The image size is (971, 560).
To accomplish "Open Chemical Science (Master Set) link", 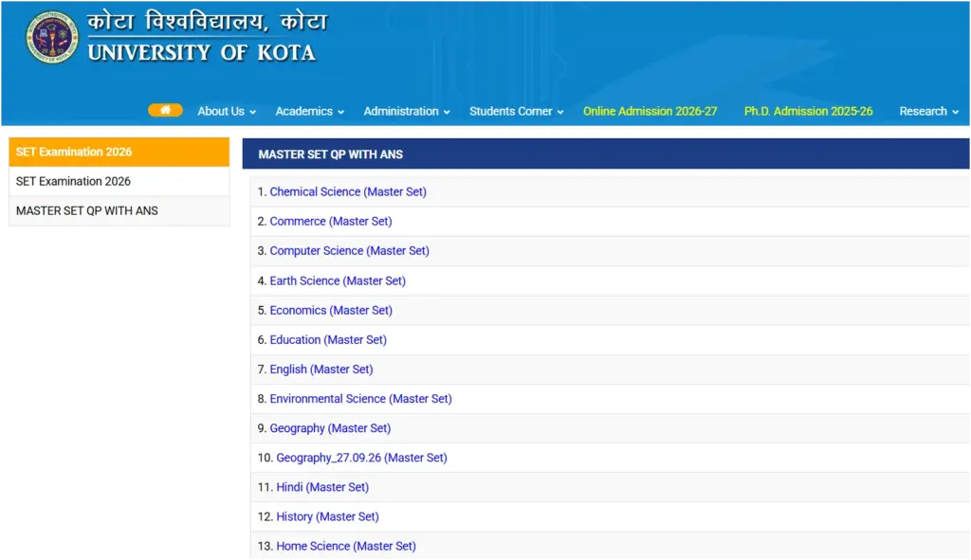I will [348, 191].
